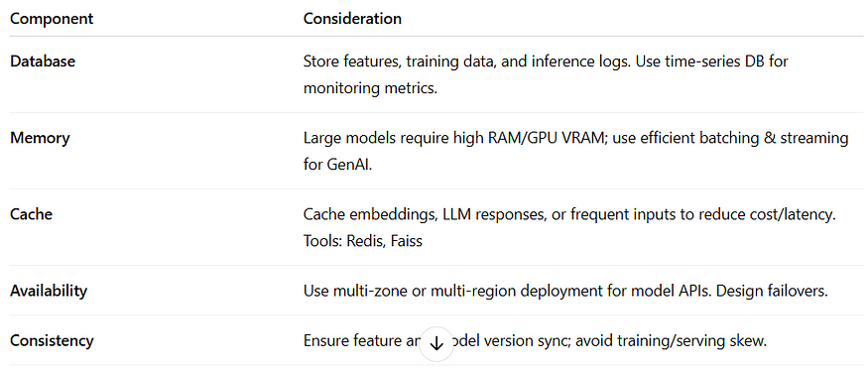868x369 pixels.
Task: Select the Consideration column header
Action: click(x=352, y=19)
